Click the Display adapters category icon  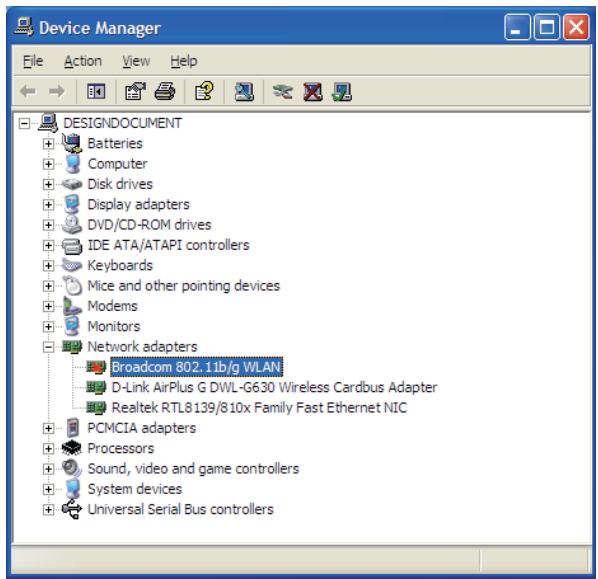(x=72, y=204)
